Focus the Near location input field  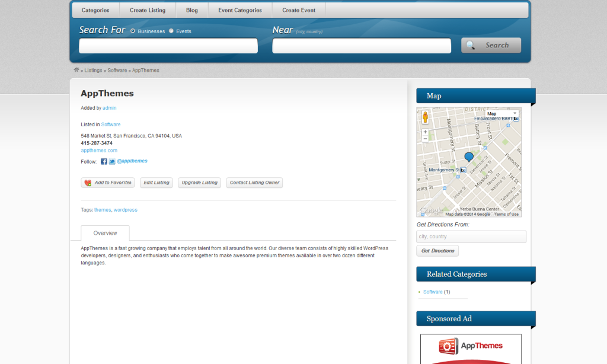click(x=362, y=46)
